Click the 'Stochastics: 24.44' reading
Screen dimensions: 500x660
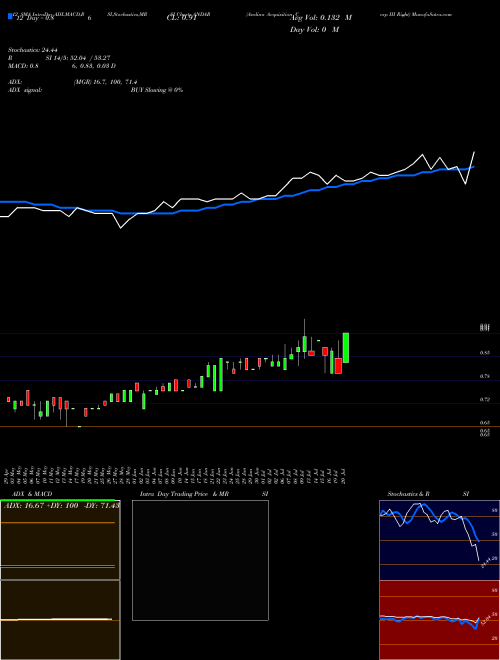pos(32,50)
